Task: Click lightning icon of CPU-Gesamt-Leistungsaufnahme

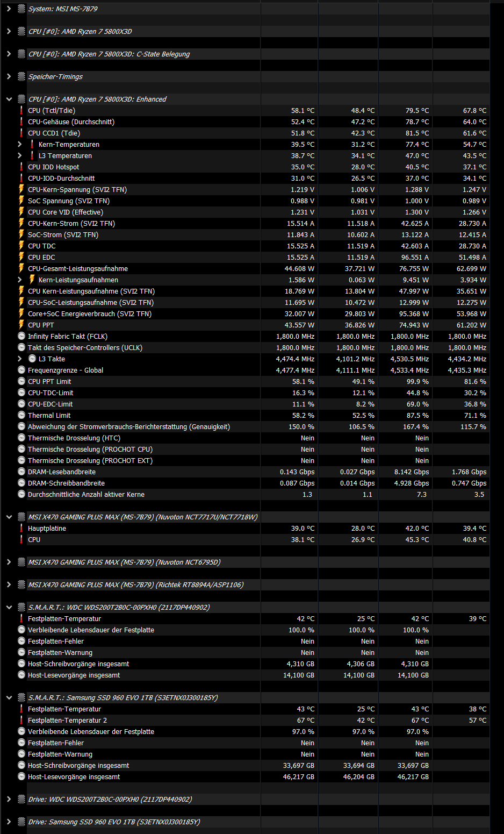Action: tap(21, 268)
